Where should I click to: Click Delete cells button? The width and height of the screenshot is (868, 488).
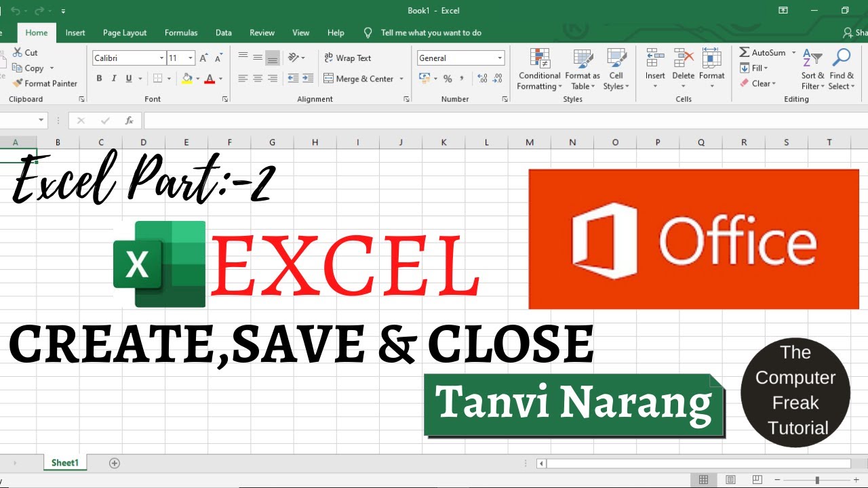coord(684,69)
